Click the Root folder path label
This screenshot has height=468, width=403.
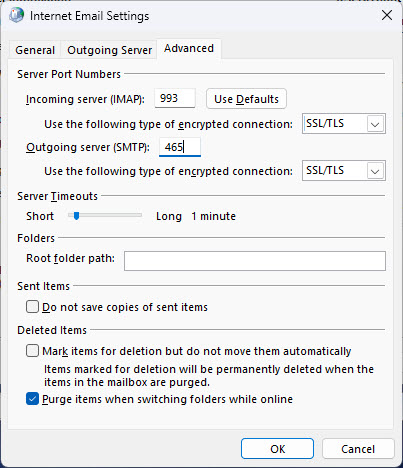tap(70, 258)
